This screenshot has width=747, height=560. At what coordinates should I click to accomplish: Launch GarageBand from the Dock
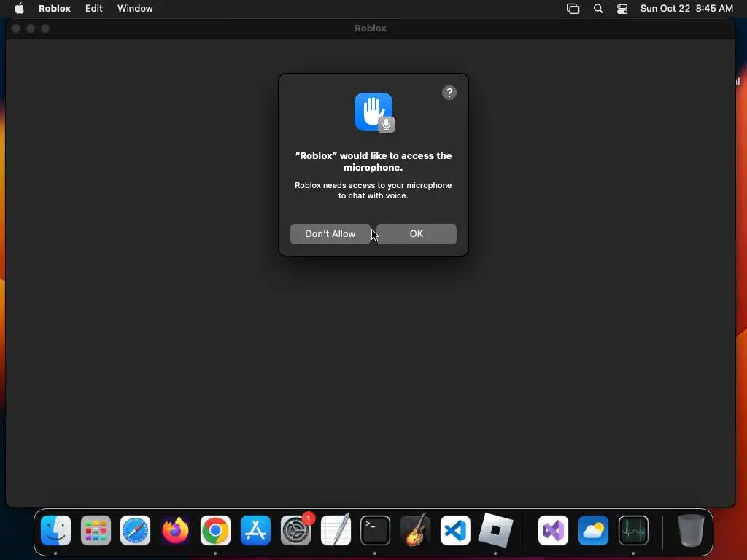415,529
